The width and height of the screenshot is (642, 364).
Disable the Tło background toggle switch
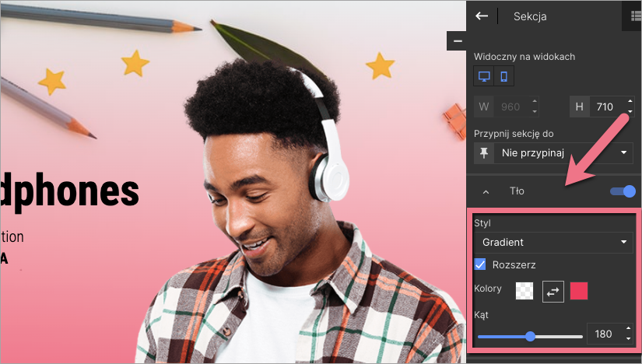click(x=623, y=191)
